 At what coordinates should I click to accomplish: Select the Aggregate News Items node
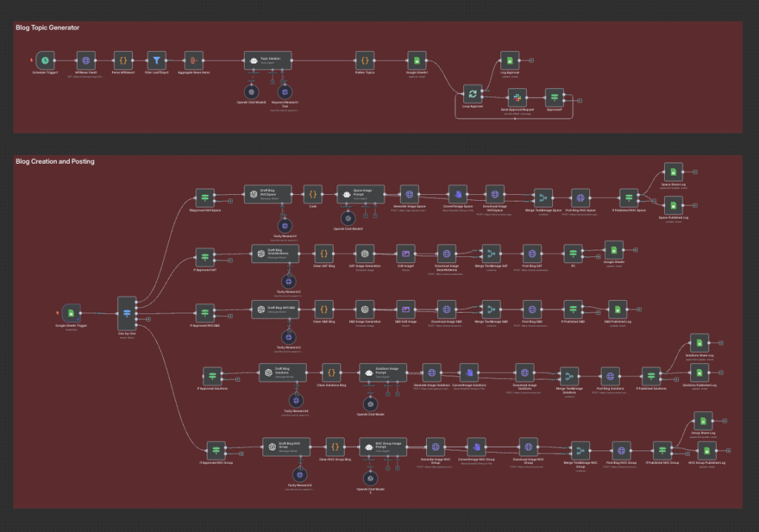(193, 61)
